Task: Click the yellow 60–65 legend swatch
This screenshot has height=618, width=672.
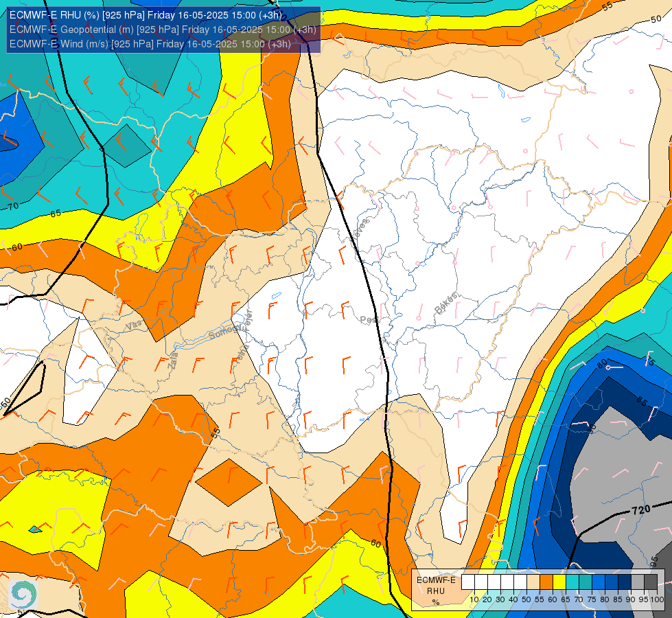Action: coord(559,582)
